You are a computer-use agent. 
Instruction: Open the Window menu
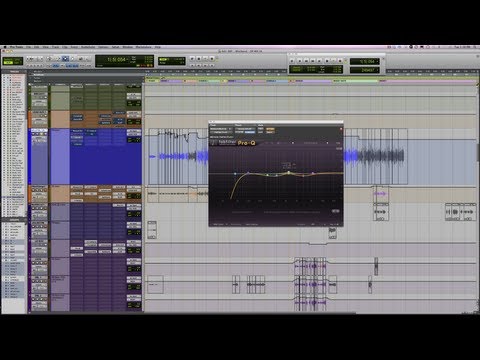[x=127, y=47]
